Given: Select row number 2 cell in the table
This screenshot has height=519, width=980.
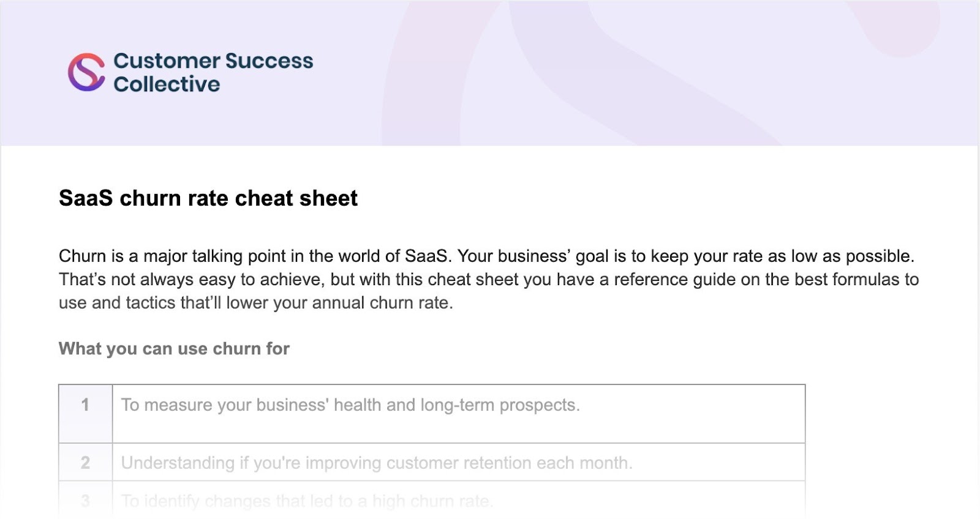Looking at the screenshot, I should [85, 463].
